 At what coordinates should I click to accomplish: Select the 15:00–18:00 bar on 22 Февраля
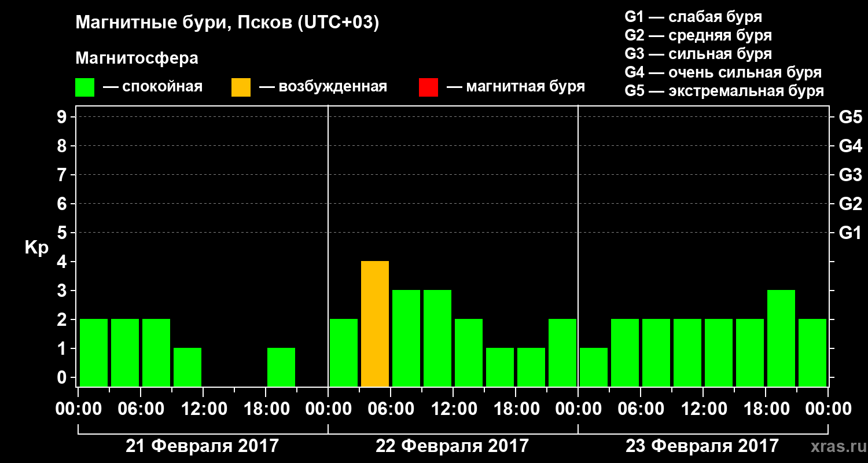pyautogui.click(x=500, y=368)
